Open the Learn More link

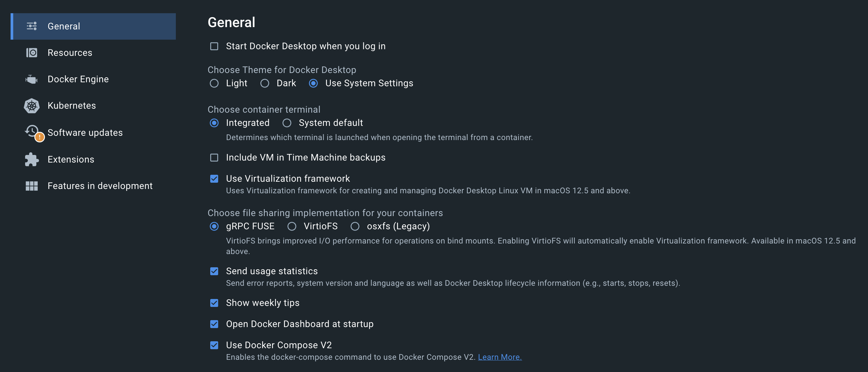click(x=500, y=357)
